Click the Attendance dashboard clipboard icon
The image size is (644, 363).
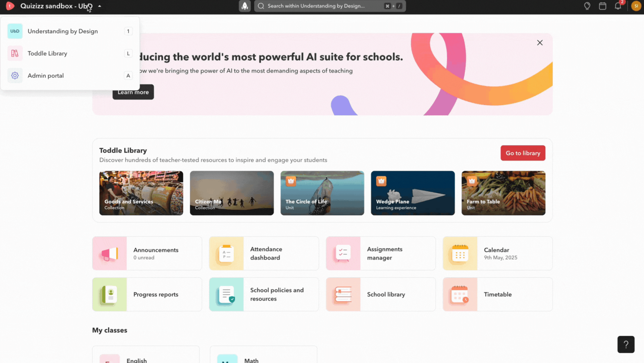click(x=226, y=253)
